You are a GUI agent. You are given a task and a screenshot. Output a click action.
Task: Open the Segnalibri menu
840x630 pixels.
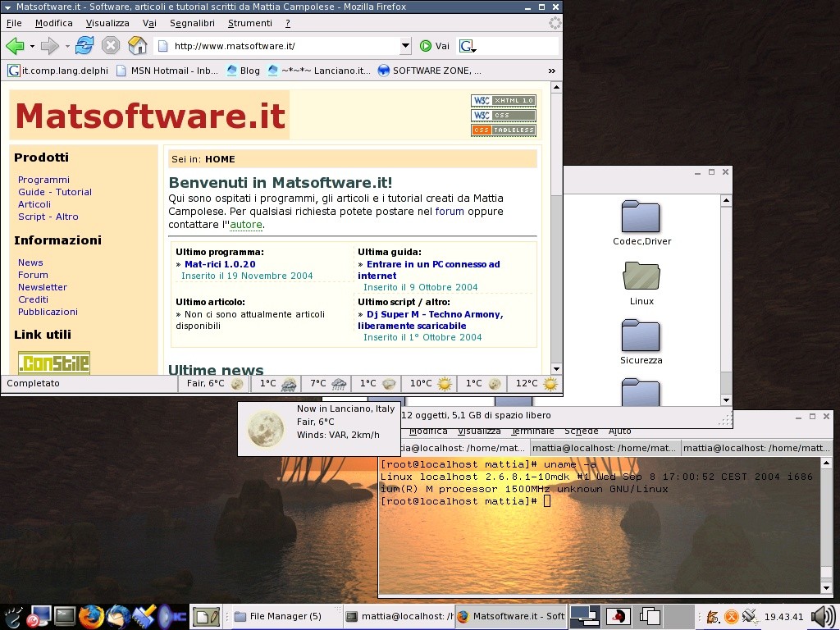click(192, 23)
